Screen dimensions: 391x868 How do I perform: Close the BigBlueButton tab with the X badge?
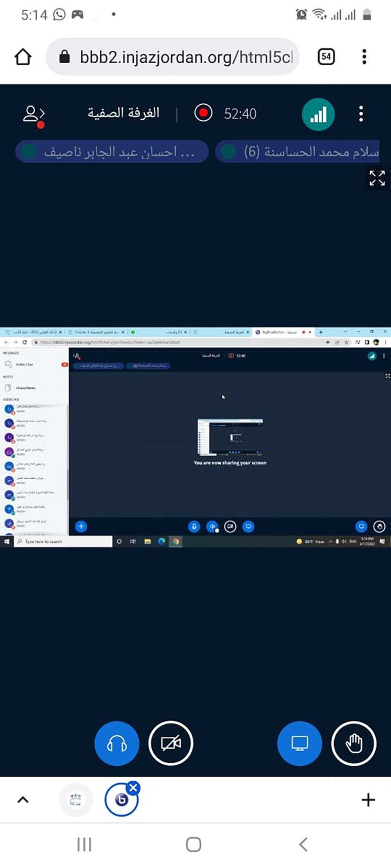point(133,788)
